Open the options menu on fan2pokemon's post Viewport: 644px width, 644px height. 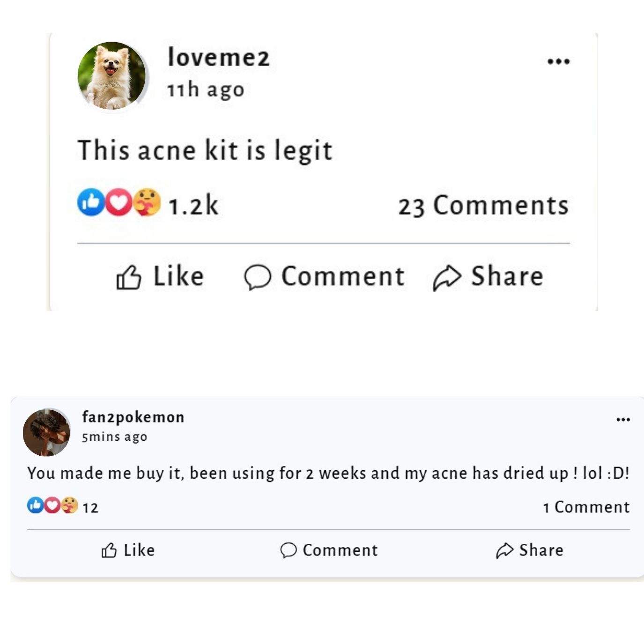623,420
